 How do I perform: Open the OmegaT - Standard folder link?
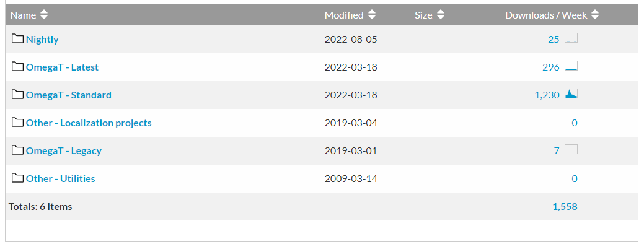[x=69, y=95]
